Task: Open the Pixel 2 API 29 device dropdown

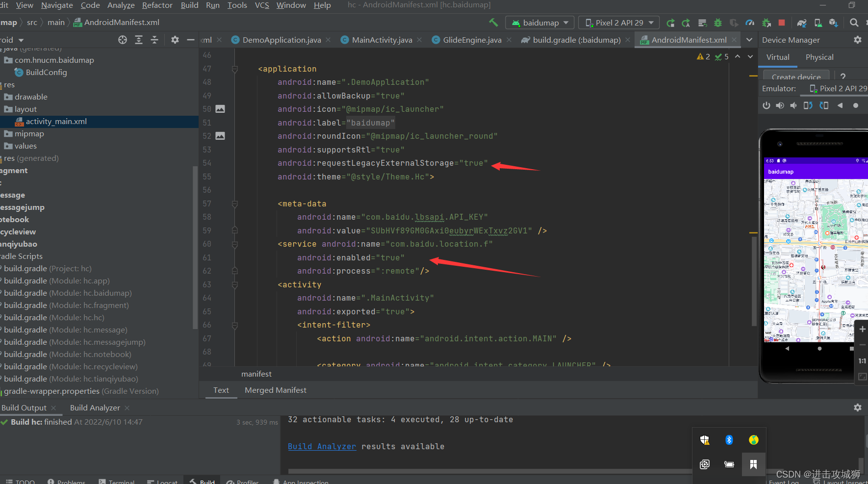Action: 619,22
